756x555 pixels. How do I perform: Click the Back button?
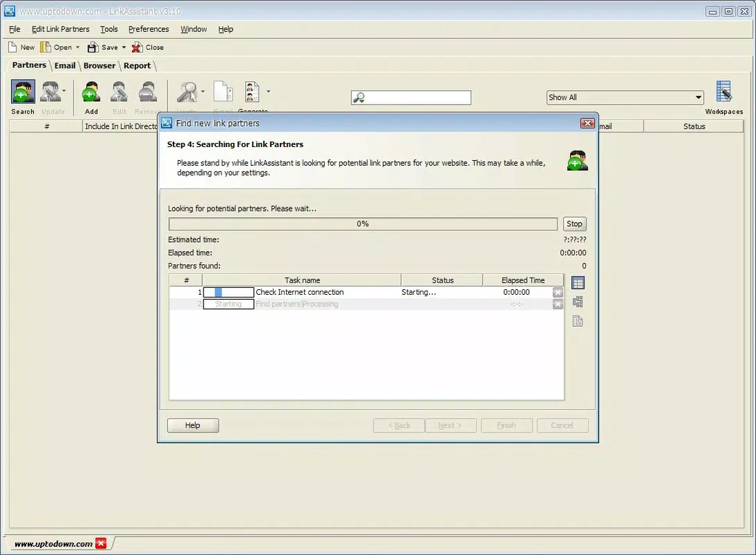tap(398, 425)
